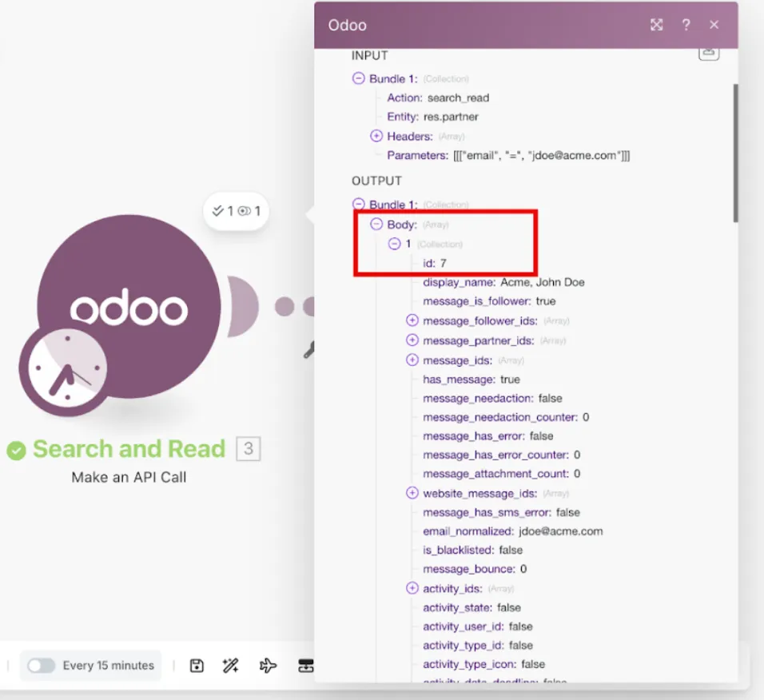Click message_is_follower: true row
The height and width of the screenshot is (700, 764).
[489, 301]
